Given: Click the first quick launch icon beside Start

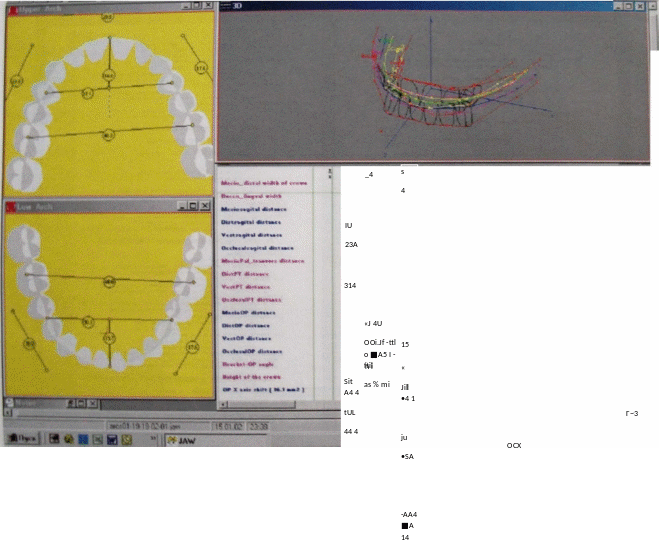Looking at the screenshot, I should click(52, 438).
